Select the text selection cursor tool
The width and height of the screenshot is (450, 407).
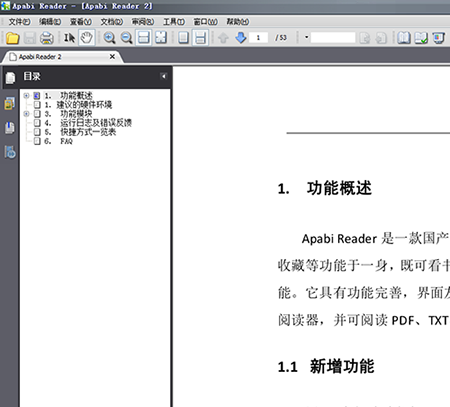coord(69,38)
